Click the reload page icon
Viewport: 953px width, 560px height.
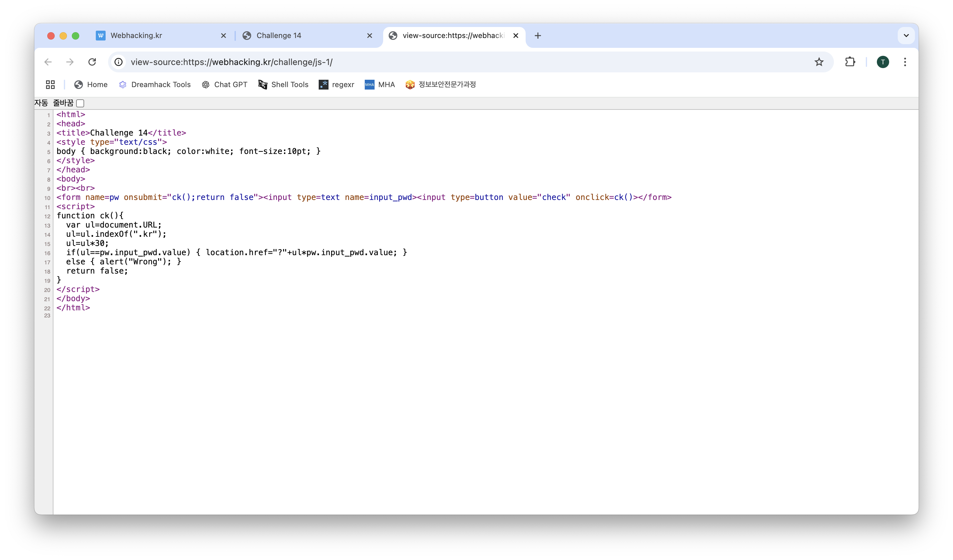[92, 62]
